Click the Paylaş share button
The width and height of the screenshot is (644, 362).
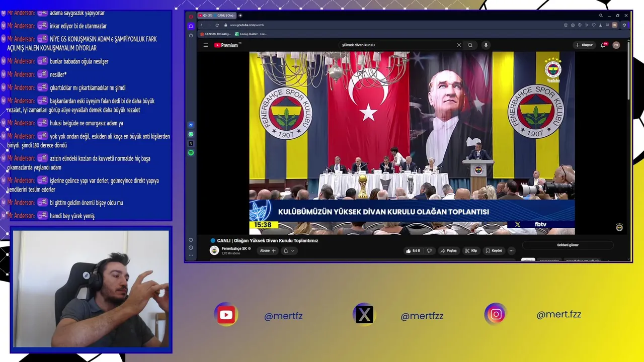click(x=448, y=250)
